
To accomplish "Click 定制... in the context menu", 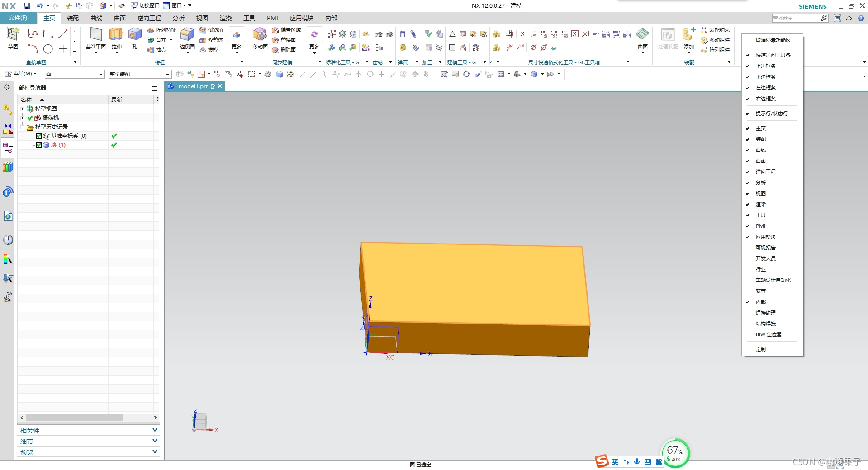I will coord(773,349).
